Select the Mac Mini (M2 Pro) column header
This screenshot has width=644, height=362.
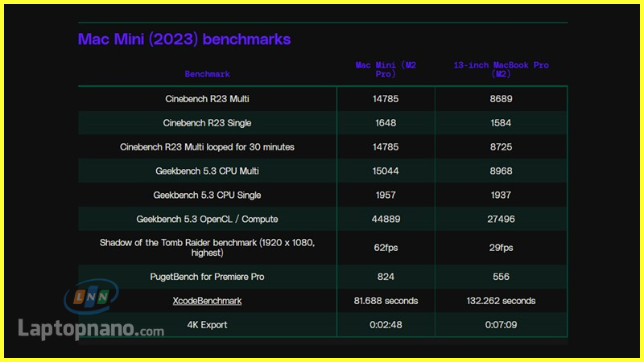386,69
